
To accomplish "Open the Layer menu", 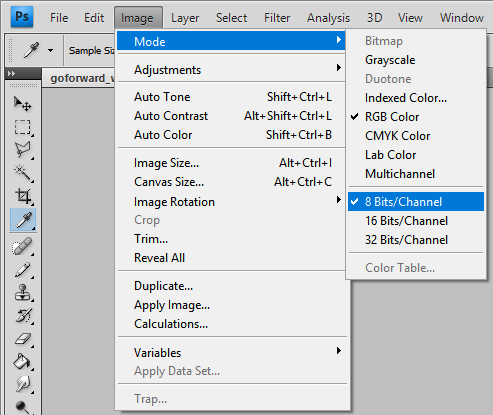I will [x=185, y=18].
